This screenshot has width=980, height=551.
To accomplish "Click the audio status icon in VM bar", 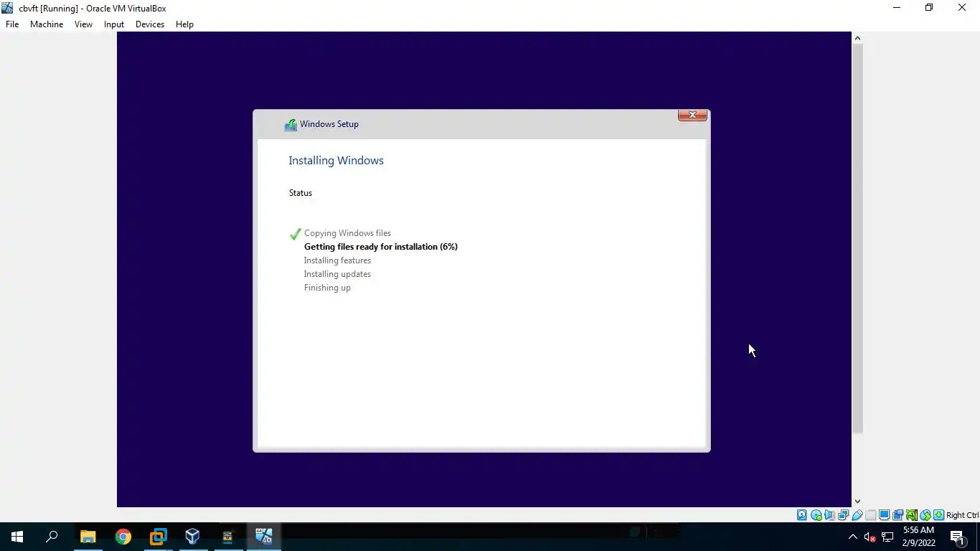I will tap(829, 515).
